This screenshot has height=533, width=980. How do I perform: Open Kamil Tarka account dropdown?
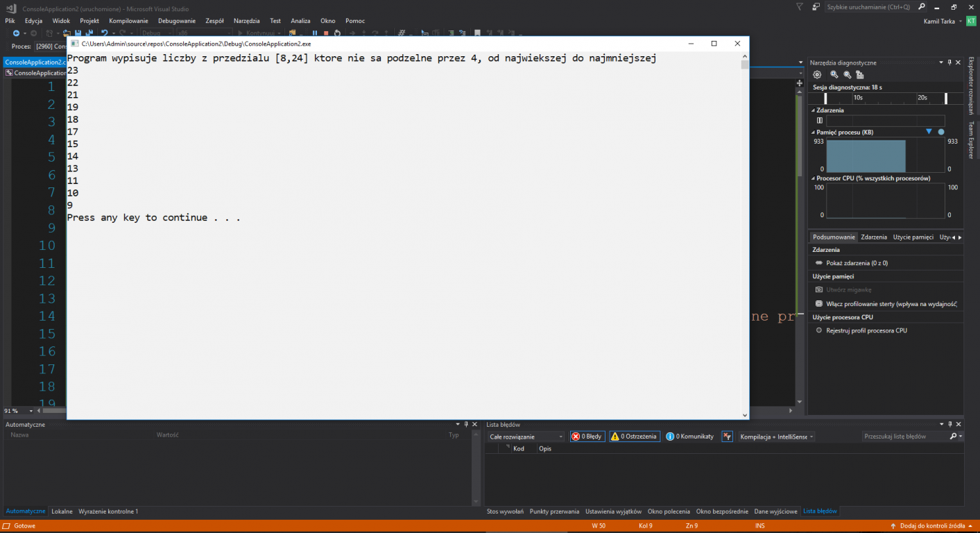tap(943, 21)
